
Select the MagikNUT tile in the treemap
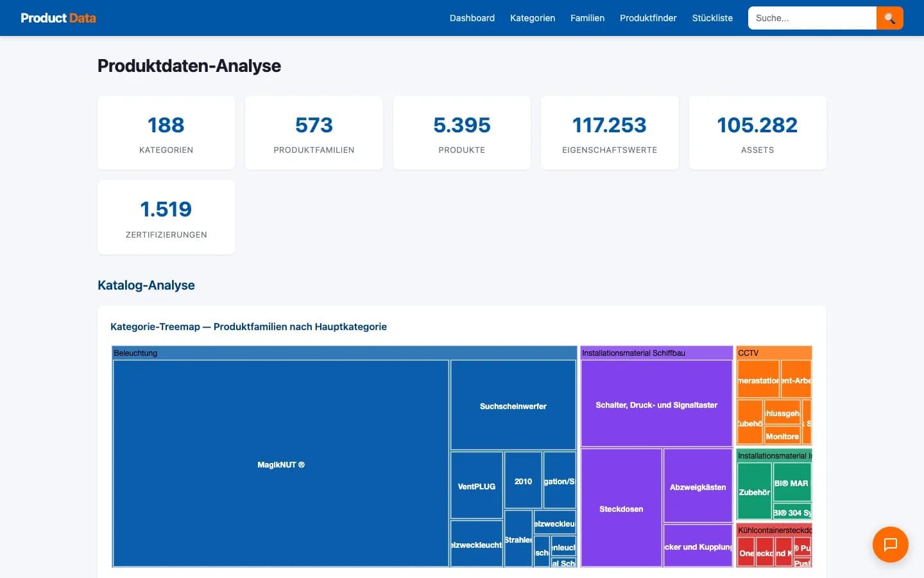[x=280, y=464]
